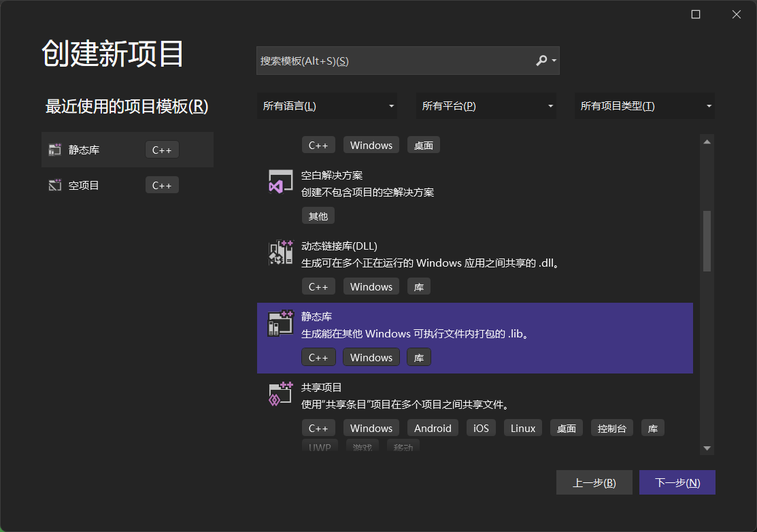Click the Windows tag under 动态链接库(DLL)
The height and width of the screenshot is (532, 757).
coord(371,287)
